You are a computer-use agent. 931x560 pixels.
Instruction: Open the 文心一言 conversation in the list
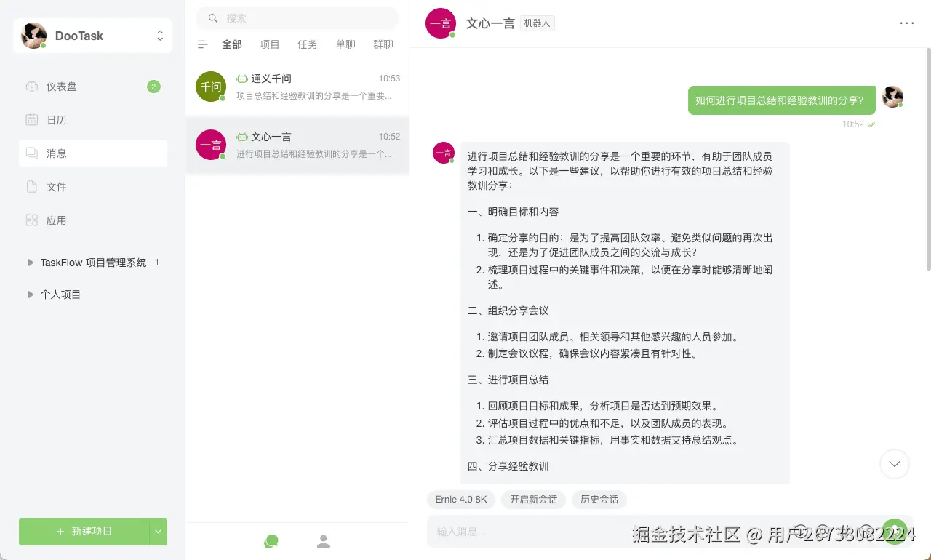click(297, 145)
